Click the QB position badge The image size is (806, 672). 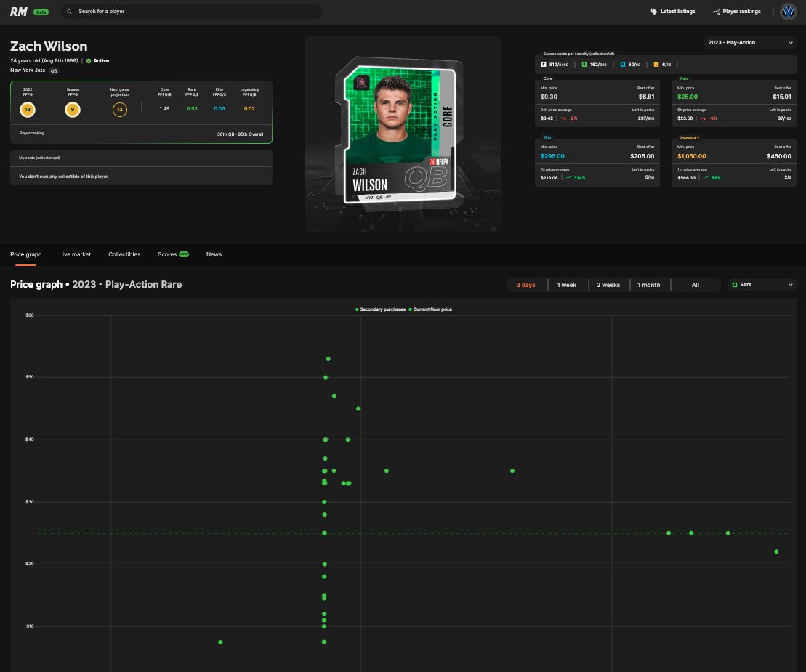point(54,71)
